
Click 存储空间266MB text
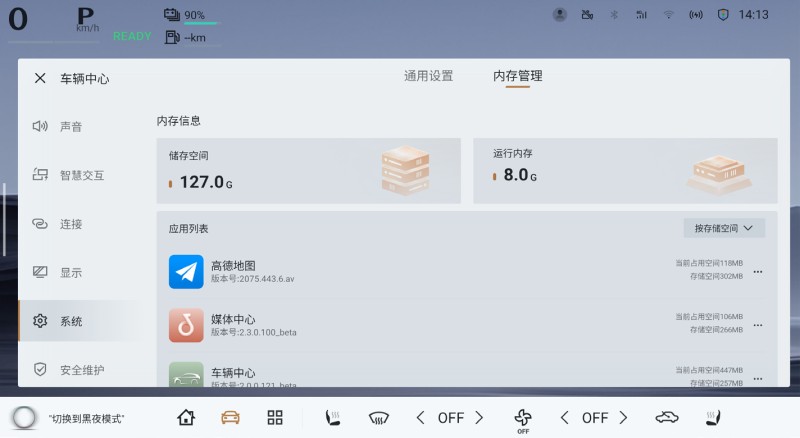tap(716, 330)
